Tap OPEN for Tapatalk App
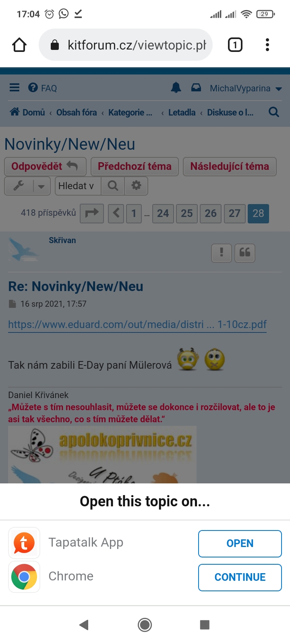 pyautogui.click(x=240, y=543)
